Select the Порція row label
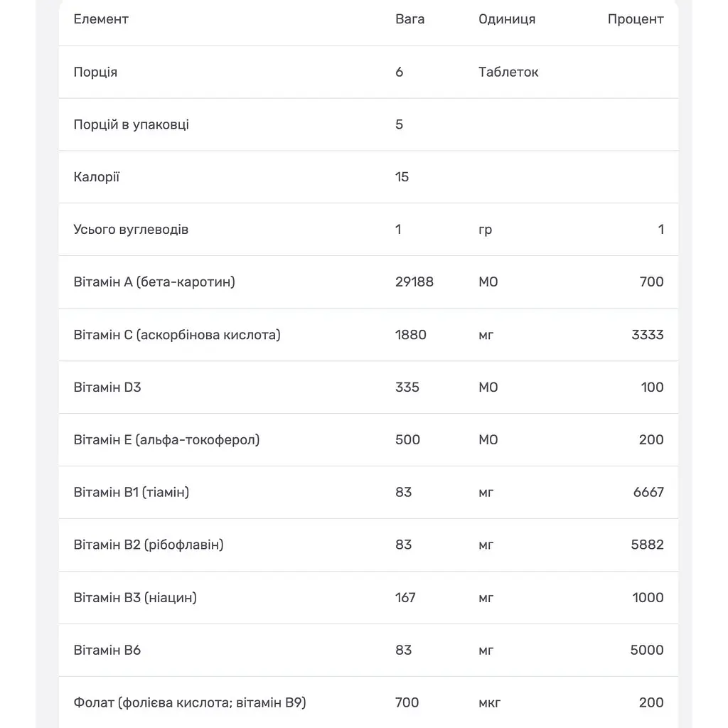The image size is (728, 728). (x=95, y=72)
